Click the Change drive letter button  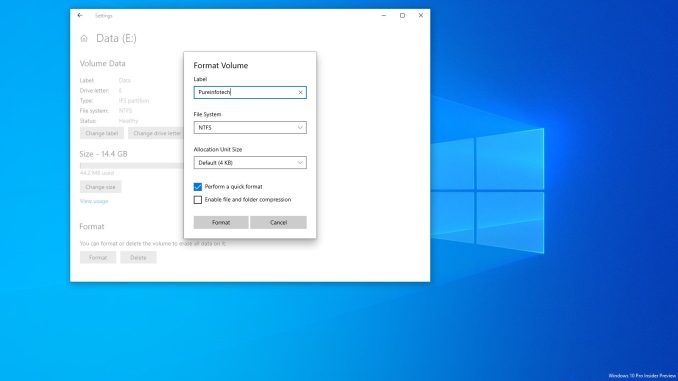click(x=156, y=133)
